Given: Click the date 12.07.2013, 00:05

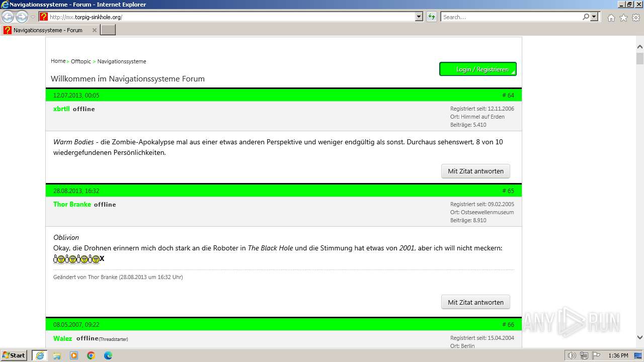Looking at the screenshot, I should point(76,96).
